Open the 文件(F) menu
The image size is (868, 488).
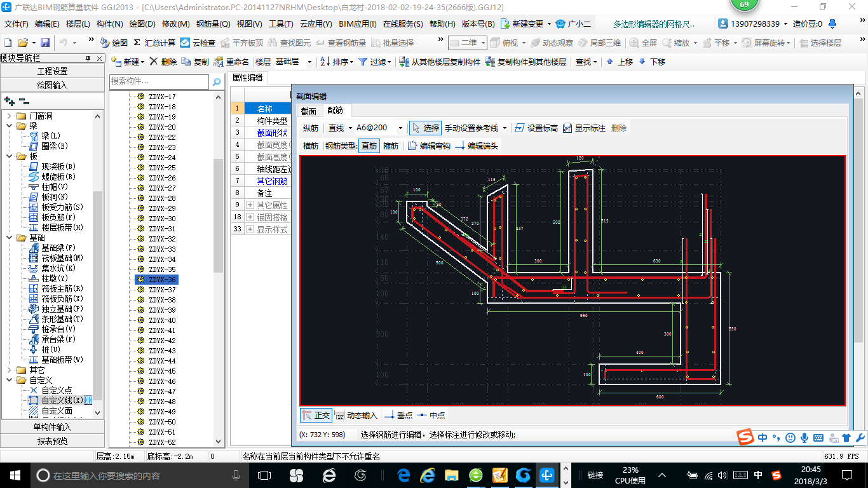[x=17, y=24]
